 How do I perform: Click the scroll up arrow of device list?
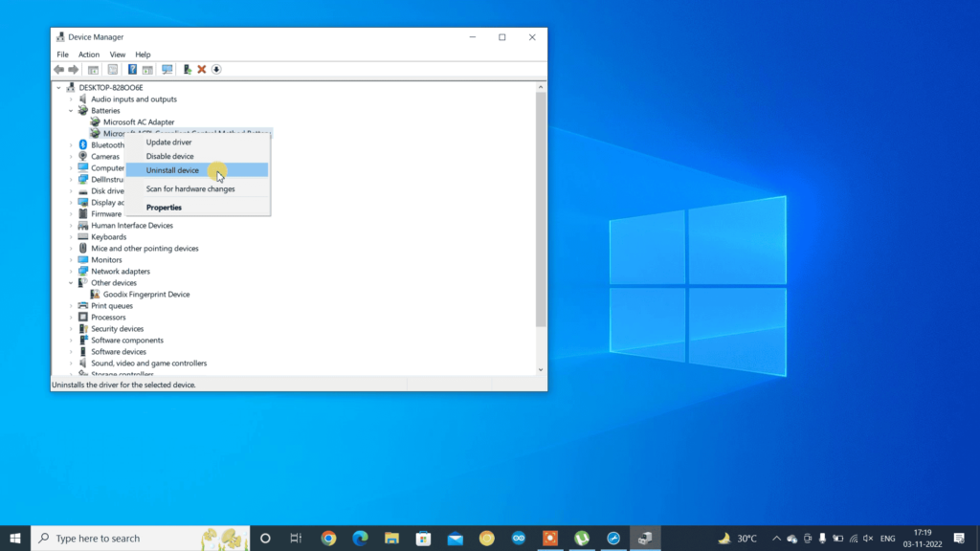(x=541, y=87)
